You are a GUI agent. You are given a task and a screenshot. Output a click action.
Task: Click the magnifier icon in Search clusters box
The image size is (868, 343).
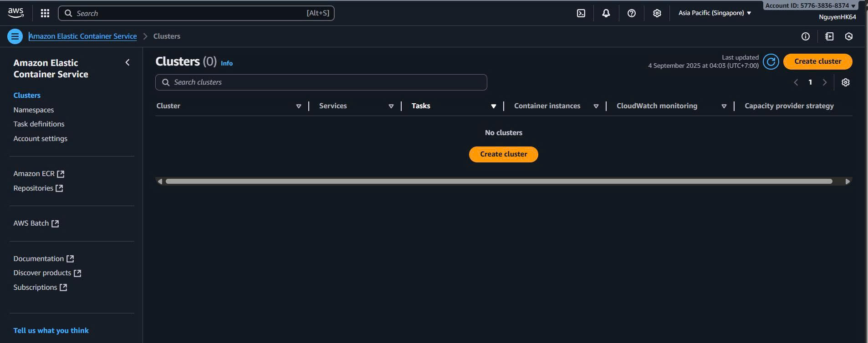[166, 82]
